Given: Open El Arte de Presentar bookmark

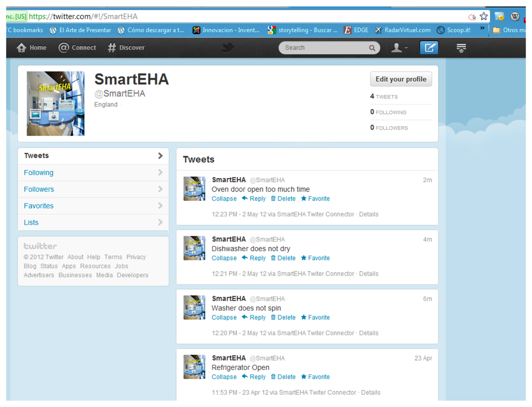Looking at the screenshot, I should tap(81, 30).
